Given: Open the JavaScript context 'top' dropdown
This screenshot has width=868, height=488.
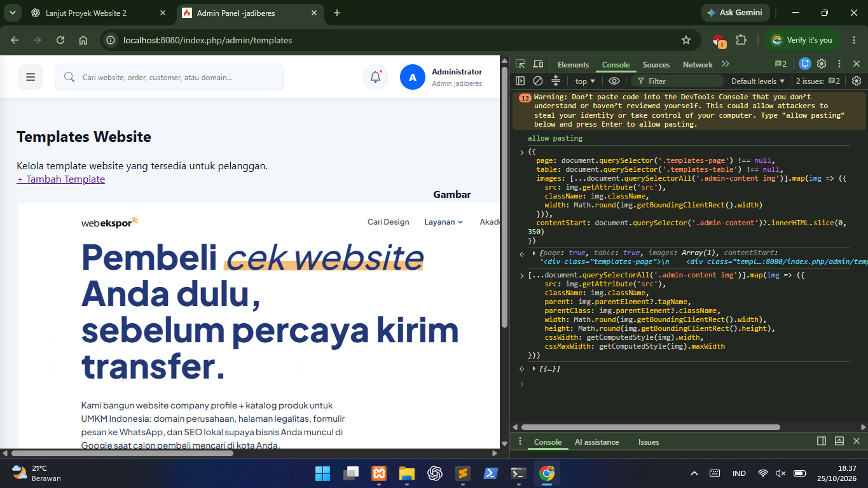Looking at the screenshot, I should (x=585, y=81).
